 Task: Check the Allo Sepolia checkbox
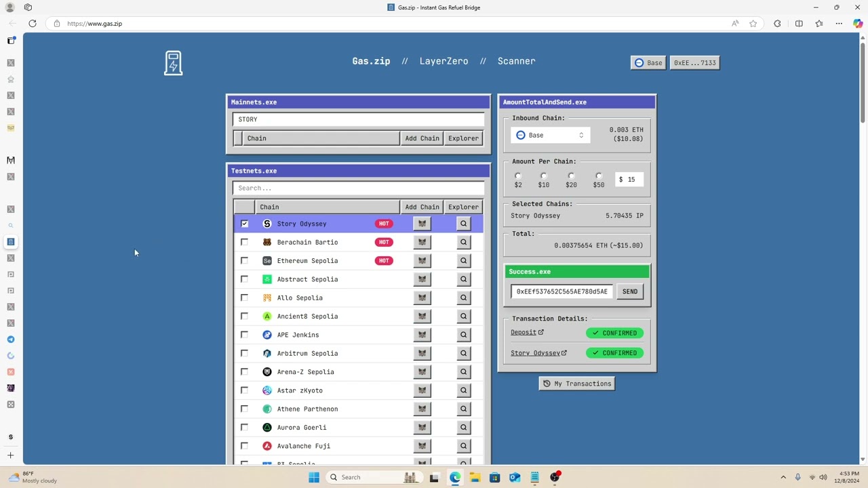coord(245,298)
